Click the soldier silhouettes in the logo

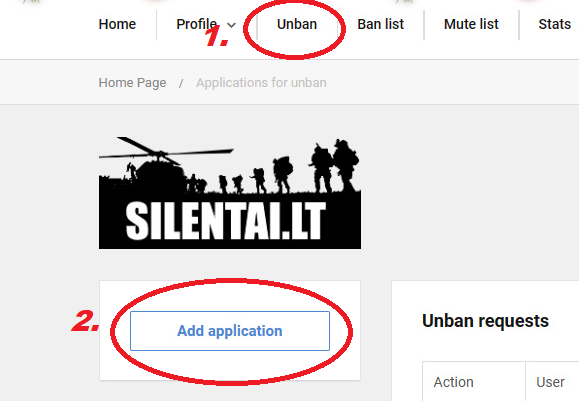[288, 168]
